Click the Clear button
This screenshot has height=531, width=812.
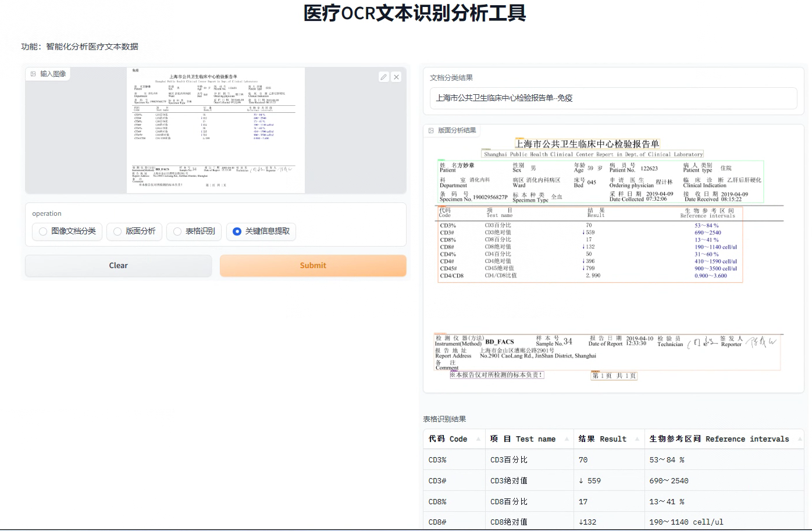[119, 266]
